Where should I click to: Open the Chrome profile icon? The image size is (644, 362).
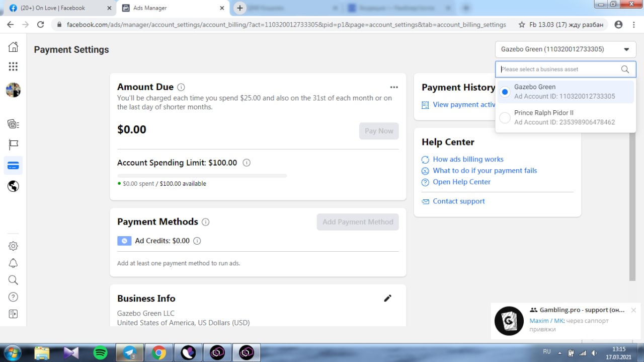(619, 24)
